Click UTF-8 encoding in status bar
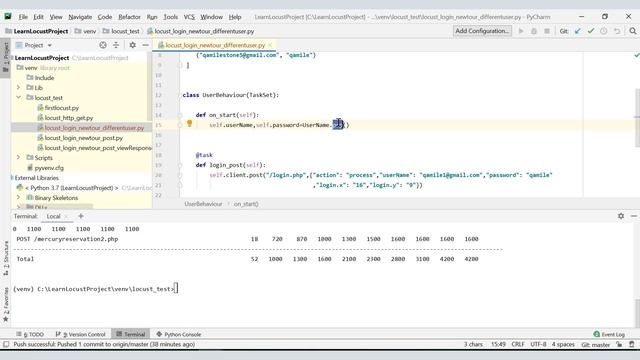This screenshot has height=360, width=640. [538, 344]
